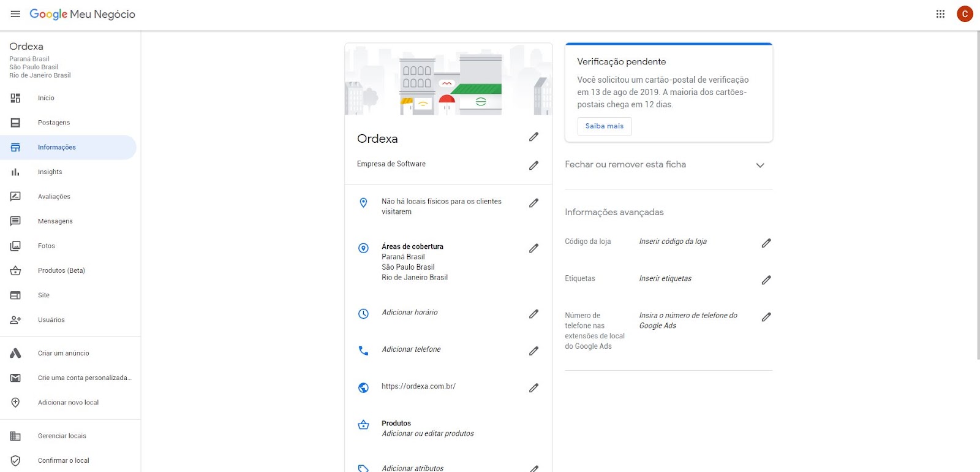Click Insira o número de telefone field
980x472 pixels.
coord(688,321)
